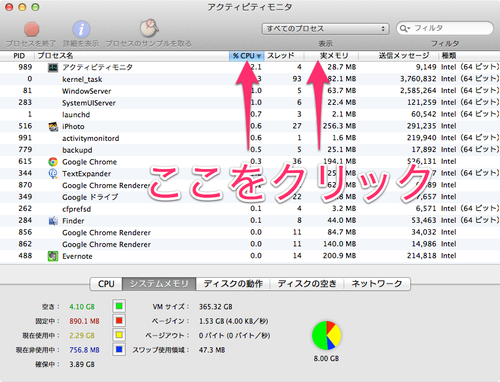This screenshot has height=382, width=500.
Task: Select Google Chrome Renderer with PID 870
Action: tap(250, 185)
